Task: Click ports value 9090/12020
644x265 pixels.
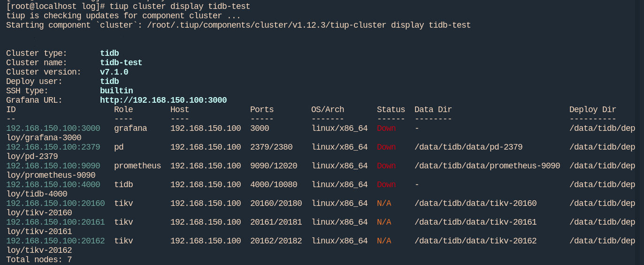Action: [x=274, y=166]
